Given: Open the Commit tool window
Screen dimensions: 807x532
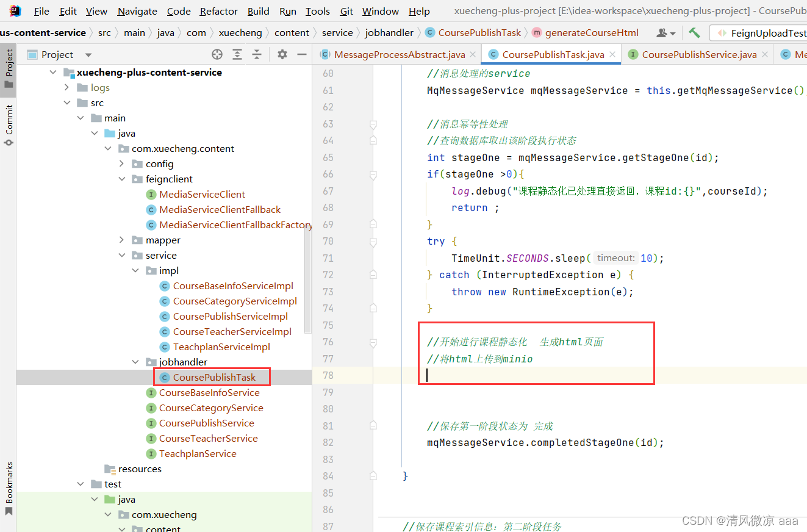Looking at the screenshot, I should (x=9, y=125).
